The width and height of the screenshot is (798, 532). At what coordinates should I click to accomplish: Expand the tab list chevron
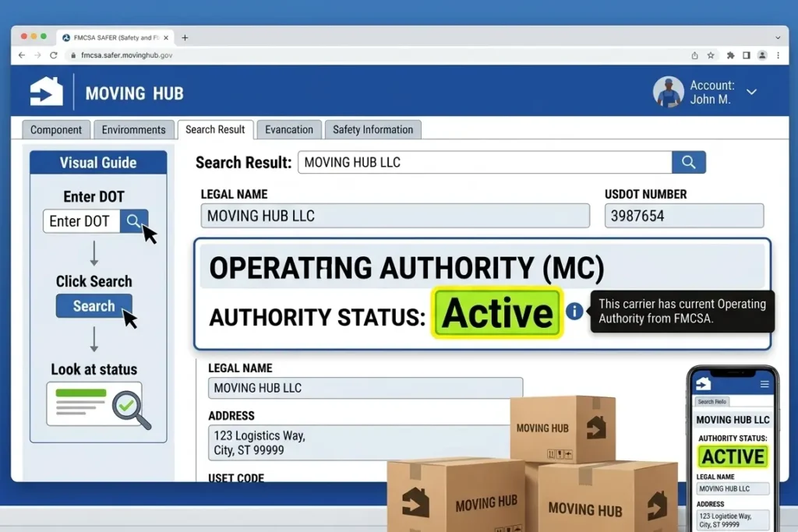coord(778,37)
